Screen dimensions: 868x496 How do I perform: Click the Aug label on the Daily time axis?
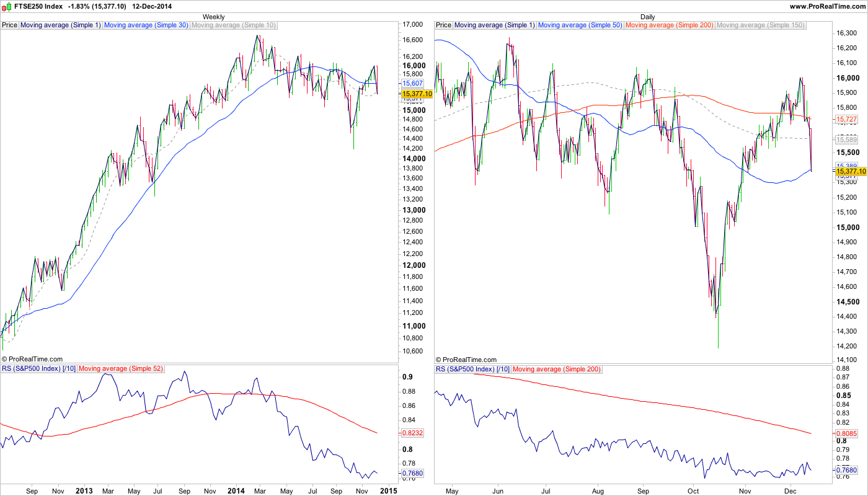tap(597, 491)
